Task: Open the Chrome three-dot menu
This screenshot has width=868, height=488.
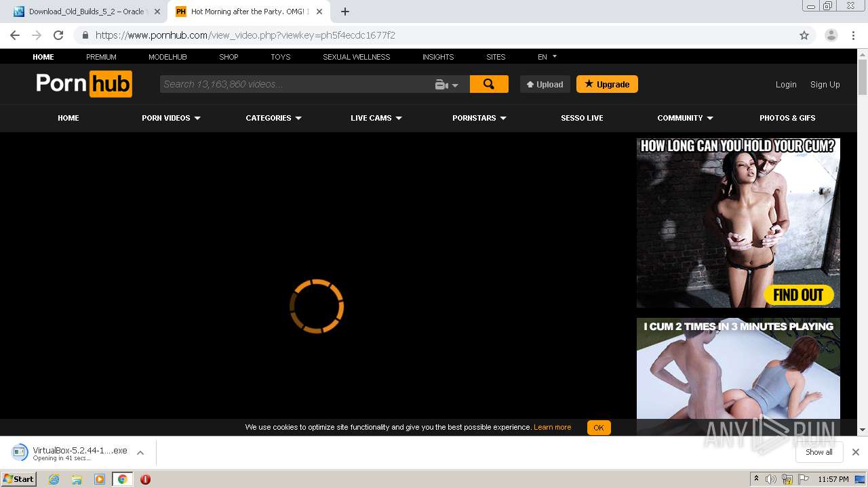Action: [x=853, y=35]
